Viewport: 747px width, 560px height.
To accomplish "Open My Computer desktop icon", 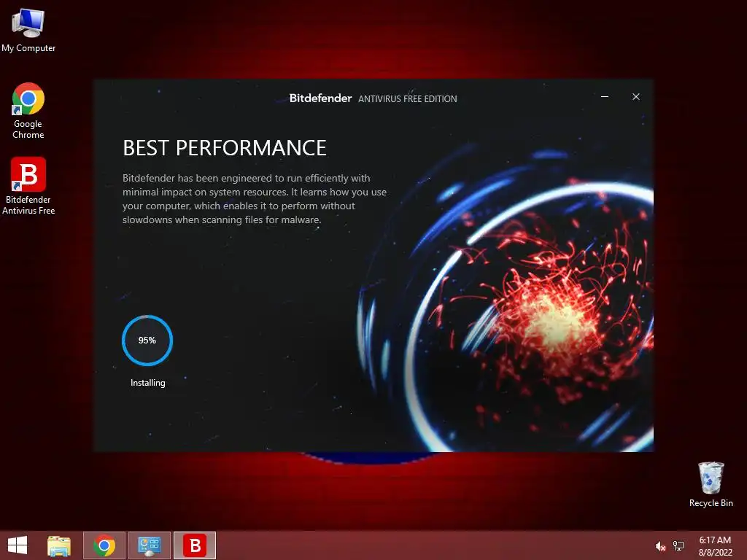I will (x=28, y=30).
